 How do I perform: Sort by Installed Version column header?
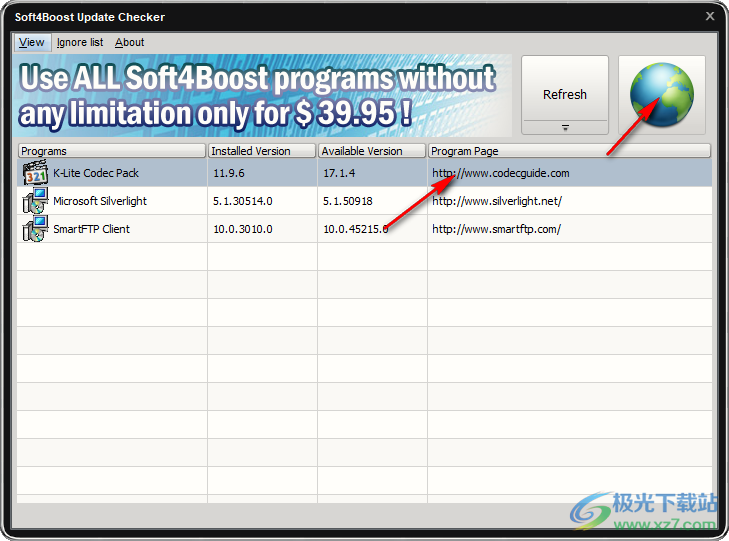click(262, 151)
